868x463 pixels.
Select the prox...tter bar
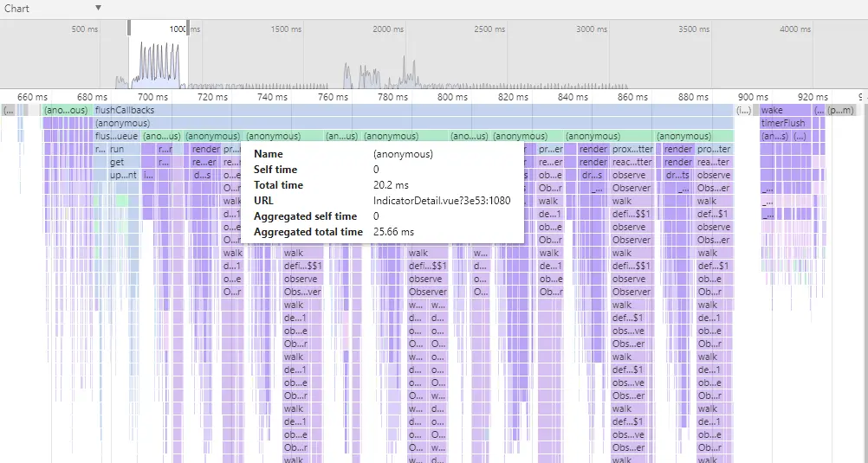coord(632,150)
